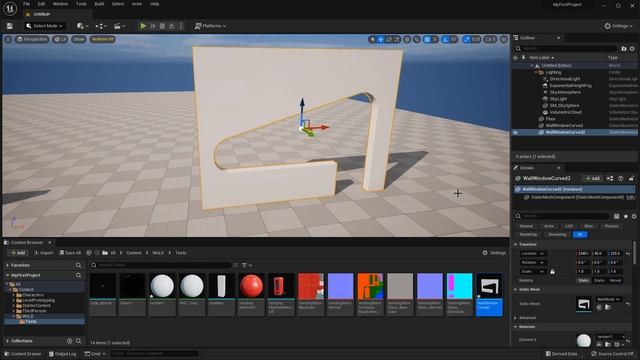This screenshot has width=640, height=360.
Task: Click the Add button in Content Browser
Action: coord(18,253)
